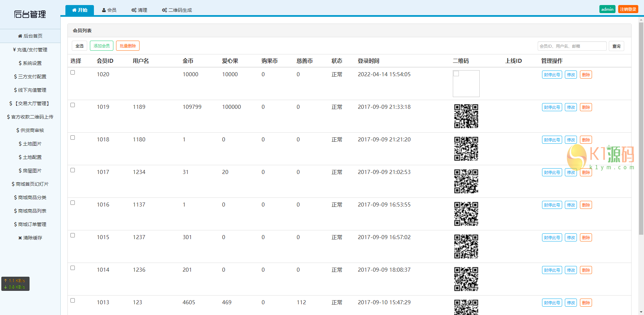This screenshot has height=315, width=644.
Task: Click the 添加会员 button
Action: (102, 46)
